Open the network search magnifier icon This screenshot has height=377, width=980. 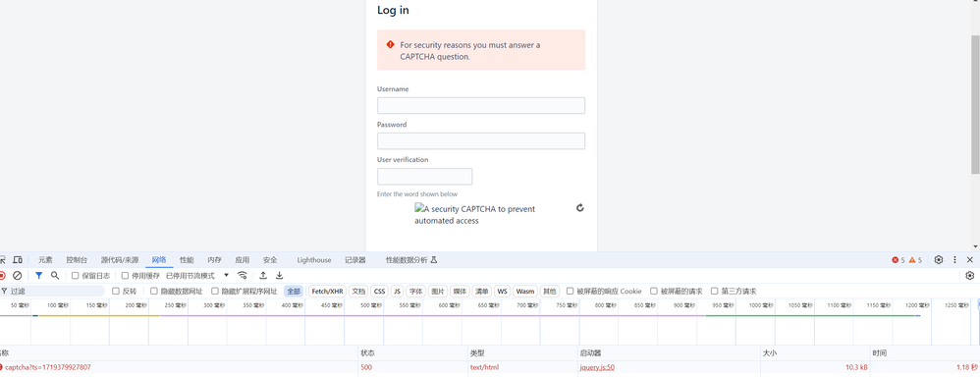(55, 275)
